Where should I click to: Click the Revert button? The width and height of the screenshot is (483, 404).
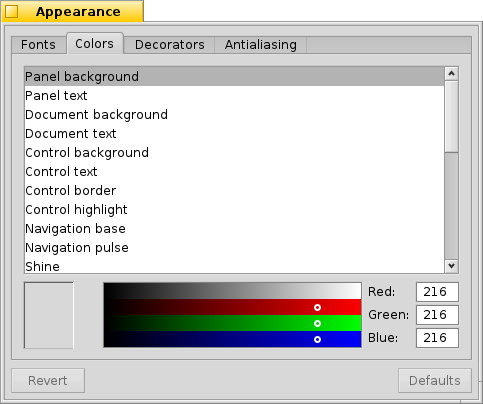[x=48, y=380]
